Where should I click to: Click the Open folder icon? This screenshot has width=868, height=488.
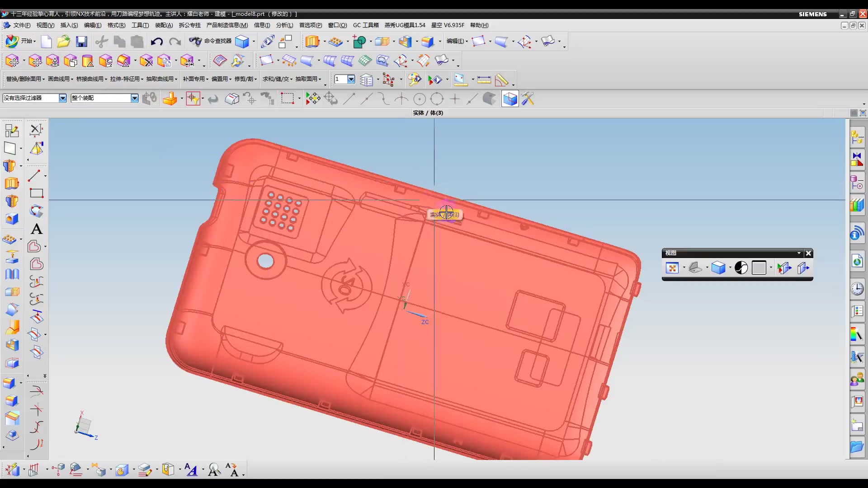(63, 42)
